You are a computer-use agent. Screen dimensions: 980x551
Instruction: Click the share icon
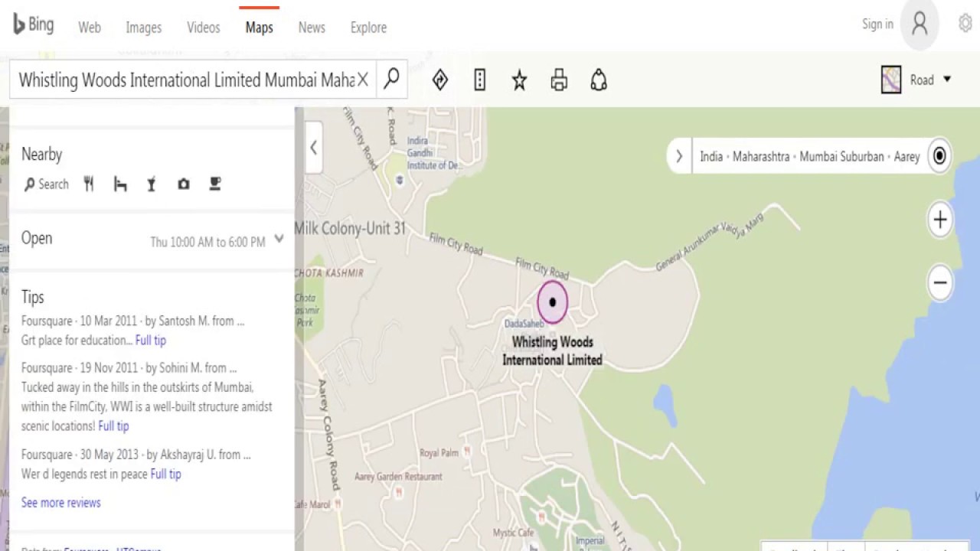click(x=599, y=80)
